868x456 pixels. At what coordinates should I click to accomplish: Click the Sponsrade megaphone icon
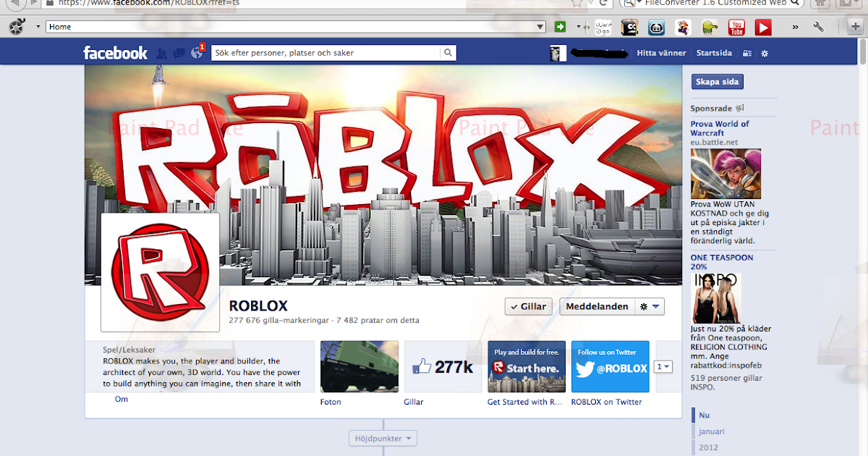(740, 109)
